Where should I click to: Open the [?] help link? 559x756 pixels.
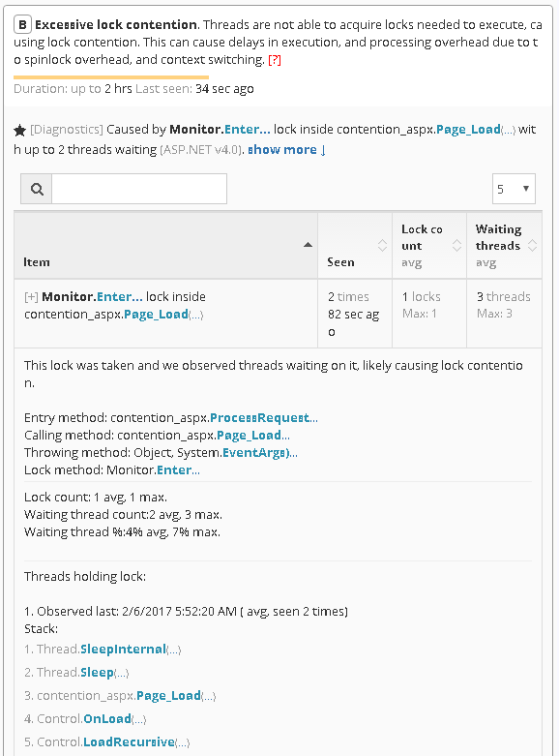click(x=275, y=60)
